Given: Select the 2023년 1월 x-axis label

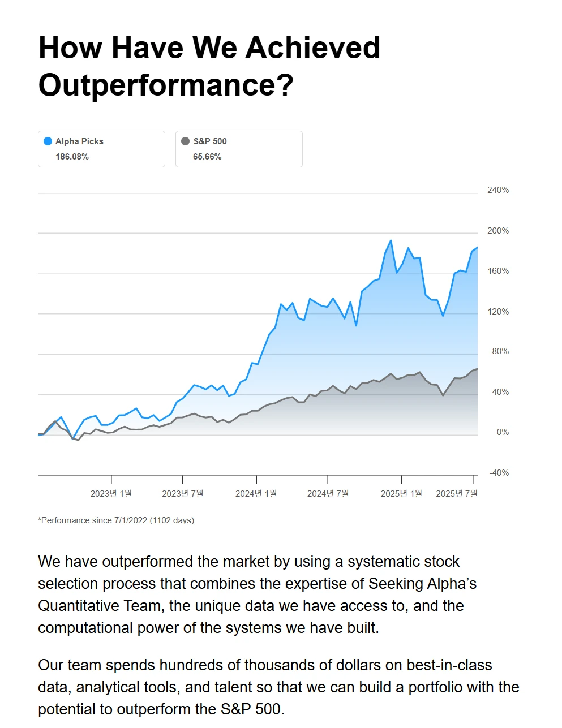Looking at the screenshot, I should coord(111,494).
